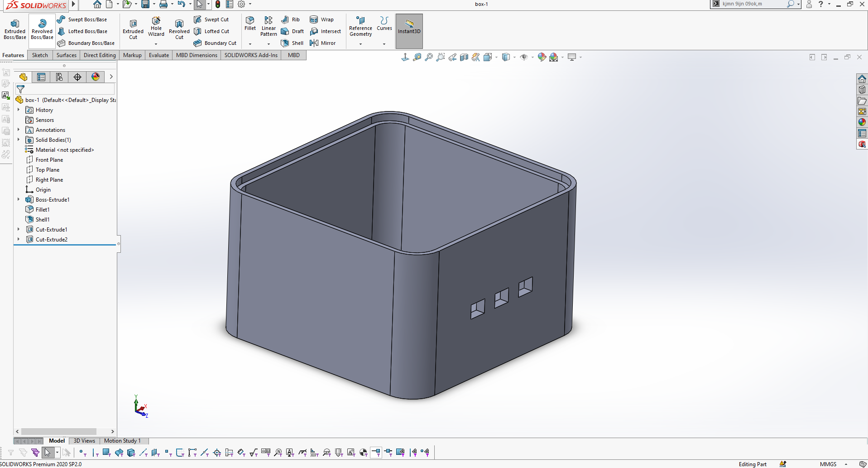Image resolution: width=868 pixels, height=468 pixels.
Task: Select the Revolved Cut tool
Action: pos(179,29)
